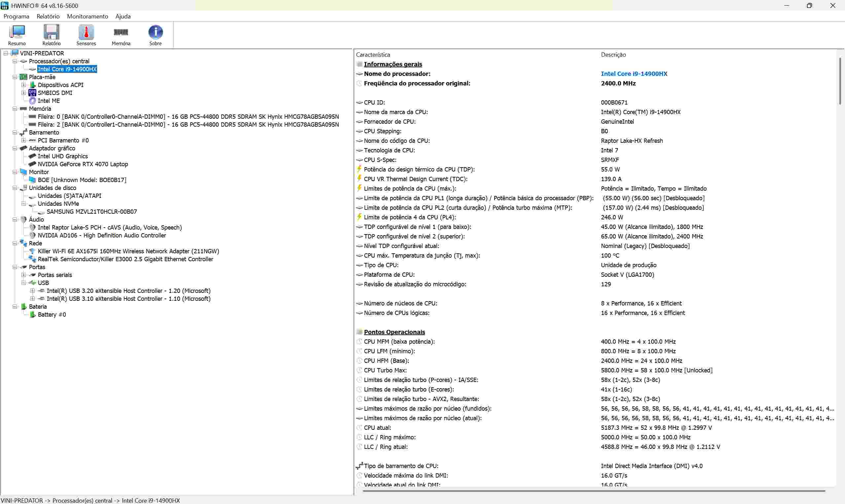845x504 pixels.
Task: Click the HWiNFO app icon in title bar
Action: [5, 5]
